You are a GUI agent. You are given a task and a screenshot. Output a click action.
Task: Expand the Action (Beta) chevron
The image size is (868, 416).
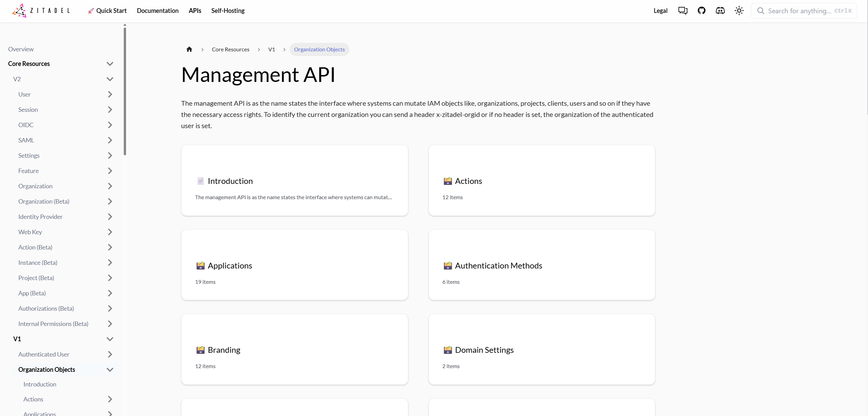click(x=110, y=247)
